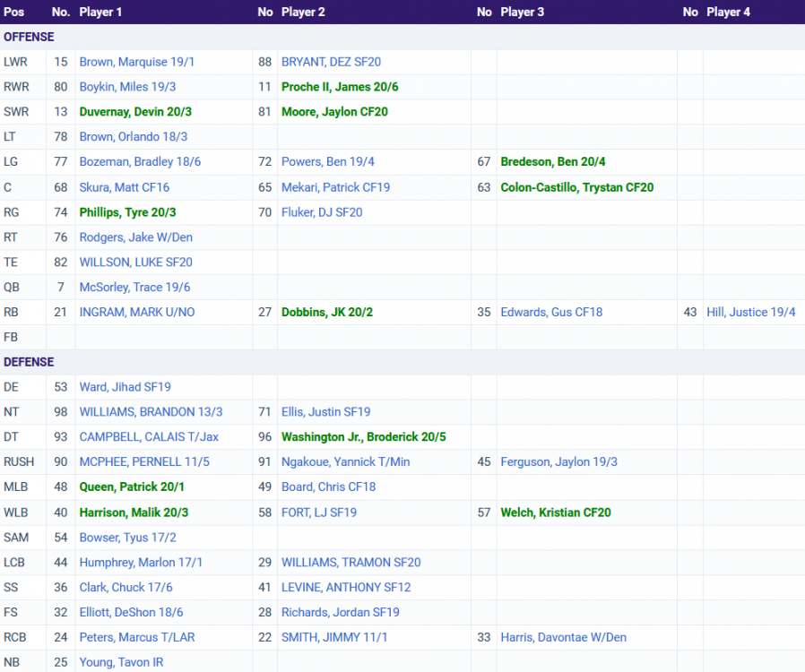Open WILLIAMS, TRAMON SF20 link
This screenshot has height=672, width=805.
351,563
